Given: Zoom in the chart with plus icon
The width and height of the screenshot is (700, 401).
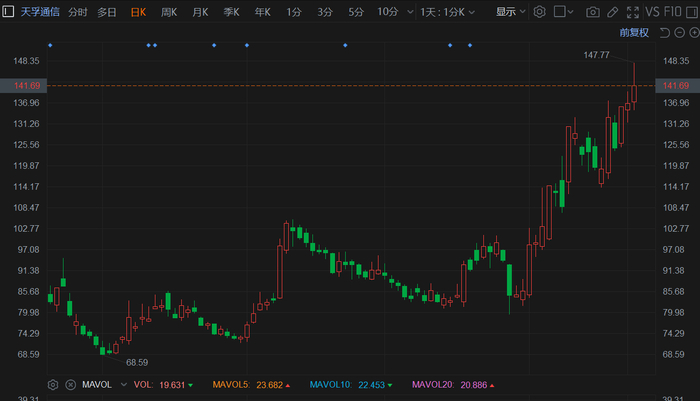Looking at the screenshot, I should point(694,33).
